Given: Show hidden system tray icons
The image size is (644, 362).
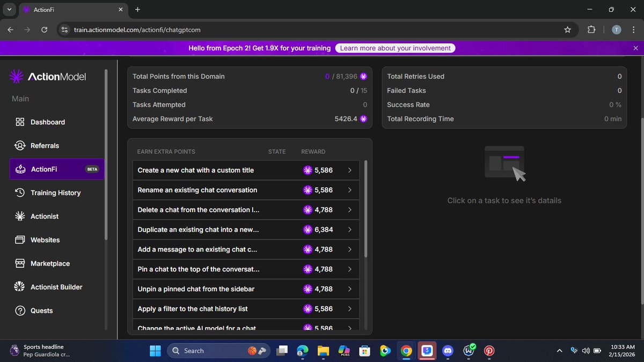Looking at the screenshot, I should [559, 351].
